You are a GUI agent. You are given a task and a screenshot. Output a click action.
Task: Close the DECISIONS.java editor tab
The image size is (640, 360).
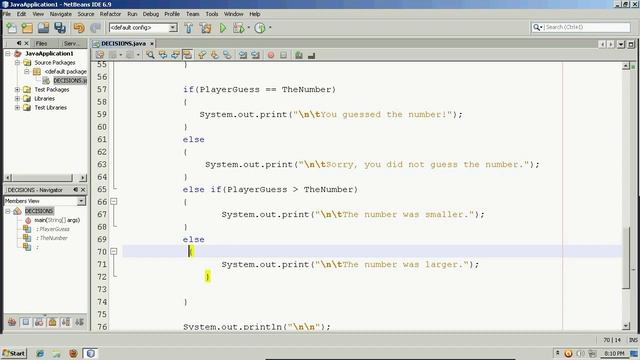click(x=152, y=43)
